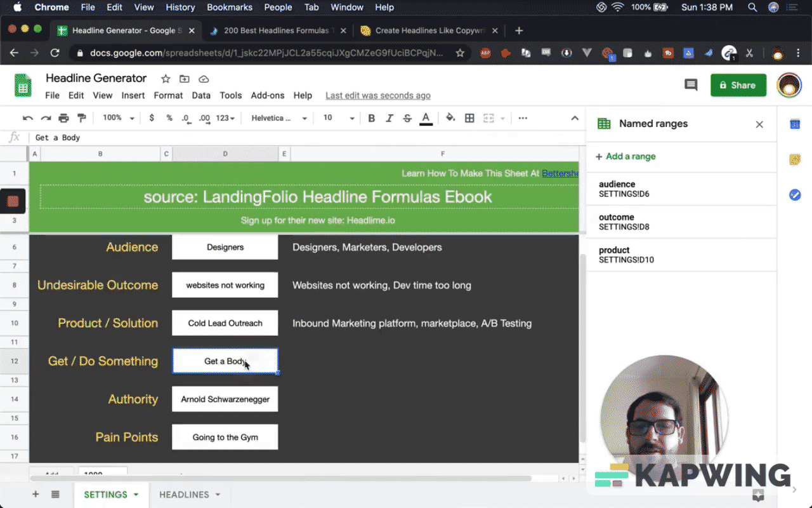This screenshot has height=508, width=812.
Task: Open the Data menu
Action: click(201, 95)
